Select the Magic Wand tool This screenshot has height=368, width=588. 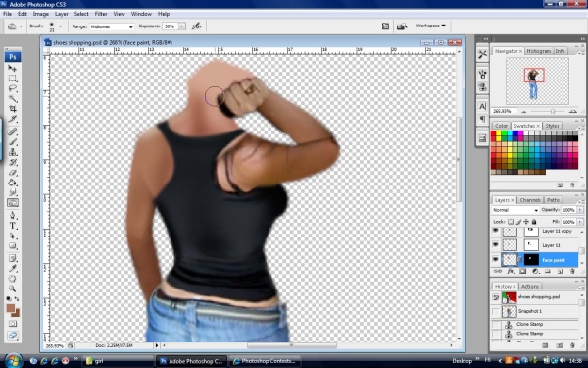tap(13, 99)
